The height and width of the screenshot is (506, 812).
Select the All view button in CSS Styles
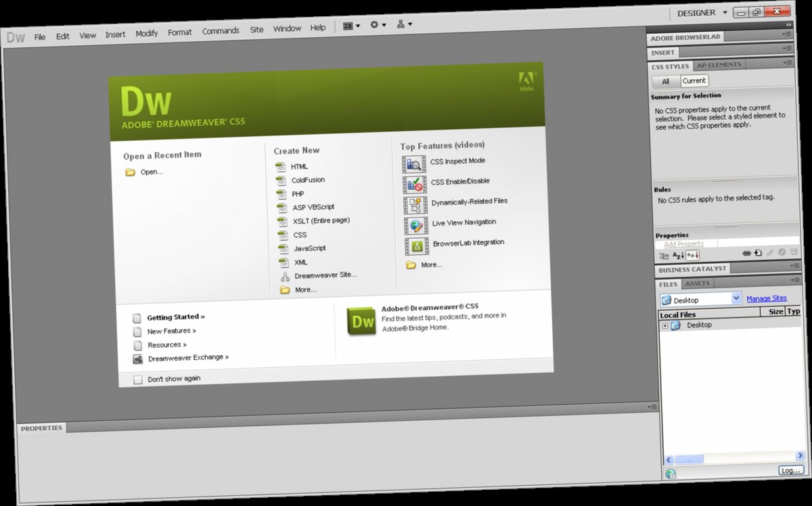(666, 81)
